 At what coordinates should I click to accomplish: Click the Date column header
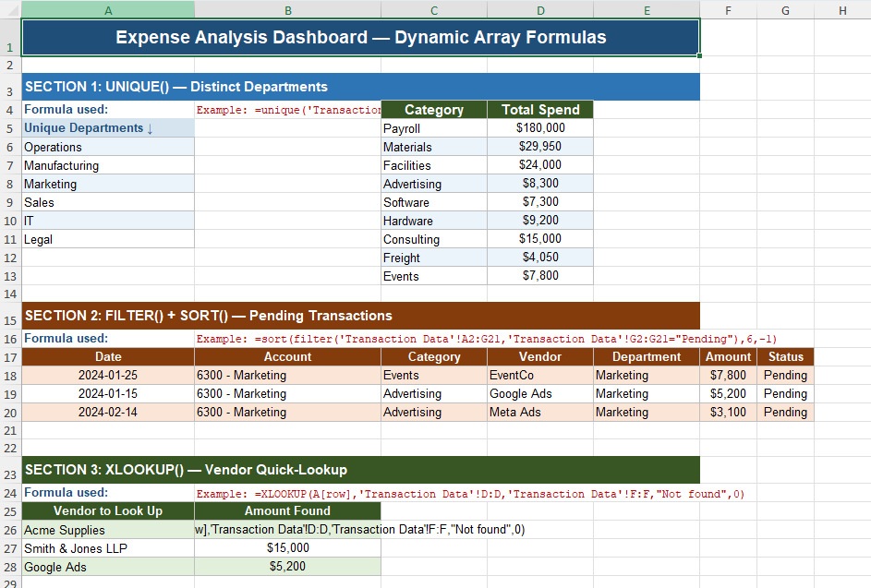(x=108, y=356)
